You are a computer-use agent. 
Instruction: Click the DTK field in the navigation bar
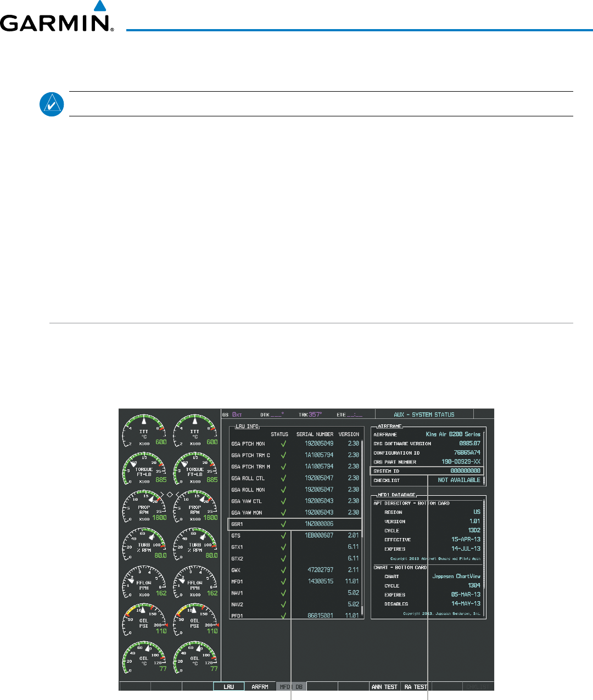point(272,415)
